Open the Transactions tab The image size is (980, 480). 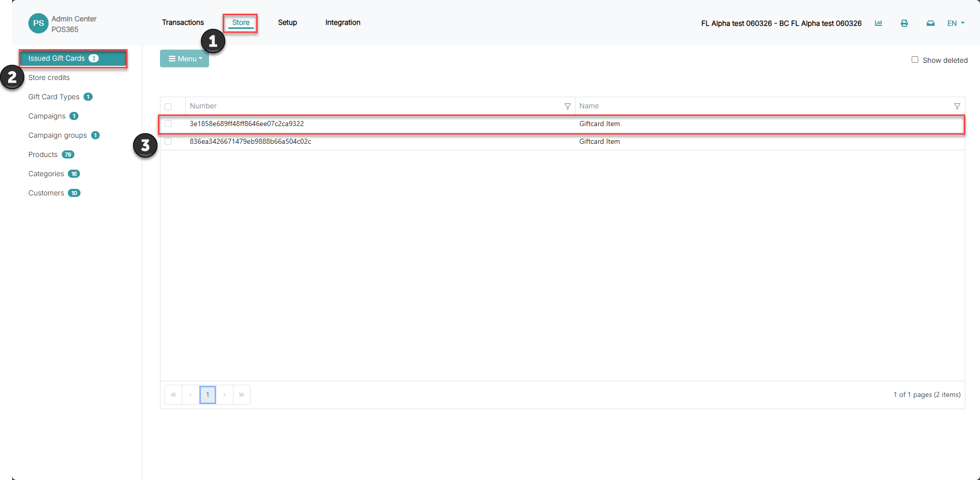[183, 22]
